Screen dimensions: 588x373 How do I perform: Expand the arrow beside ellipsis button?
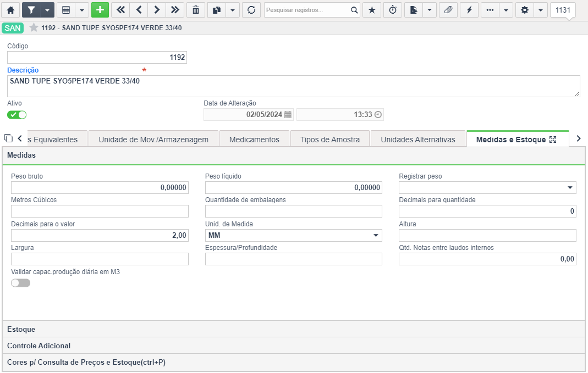click(x=506, y=10)
